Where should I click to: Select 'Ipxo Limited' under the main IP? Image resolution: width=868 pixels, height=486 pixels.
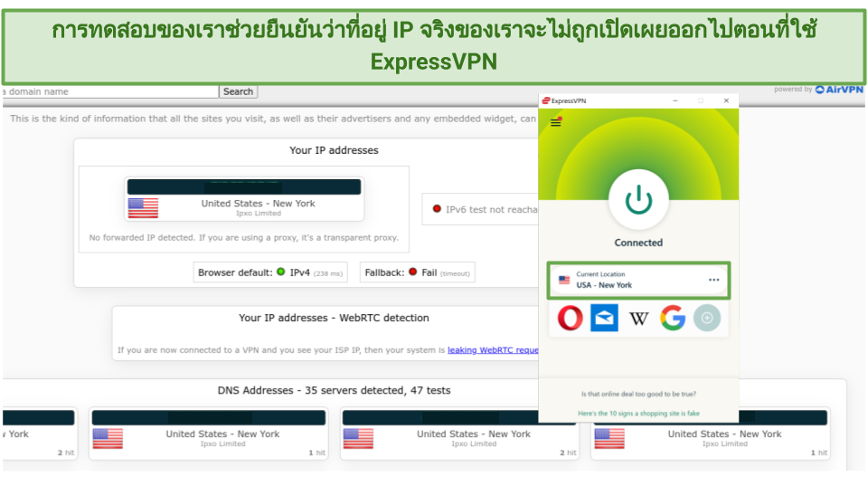259,214
